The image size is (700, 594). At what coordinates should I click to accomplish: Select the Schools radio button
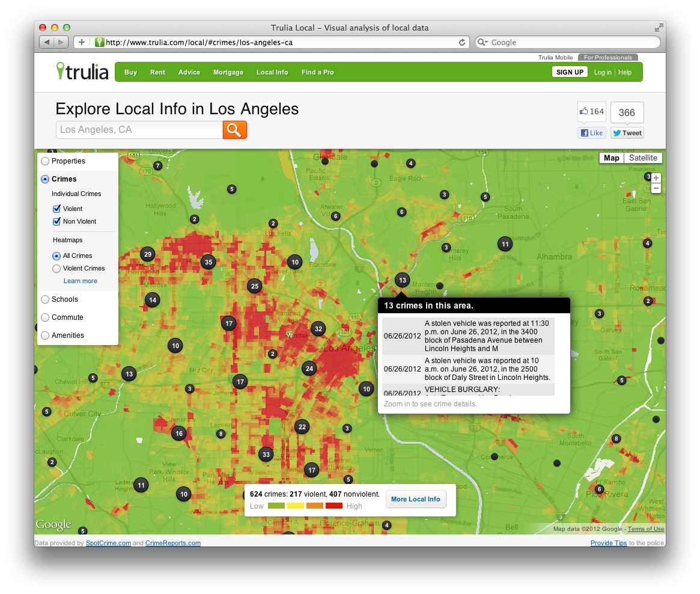[45, 299]
